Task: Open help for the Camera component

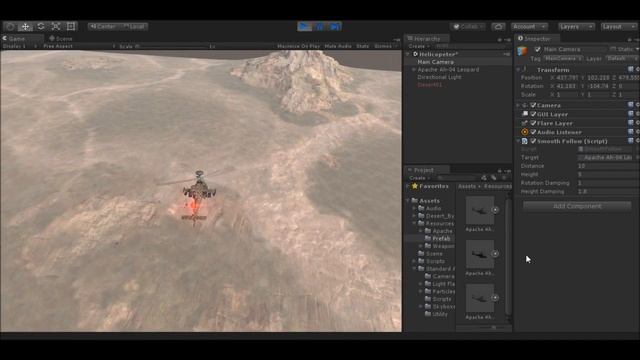Action: click(631, 105)
